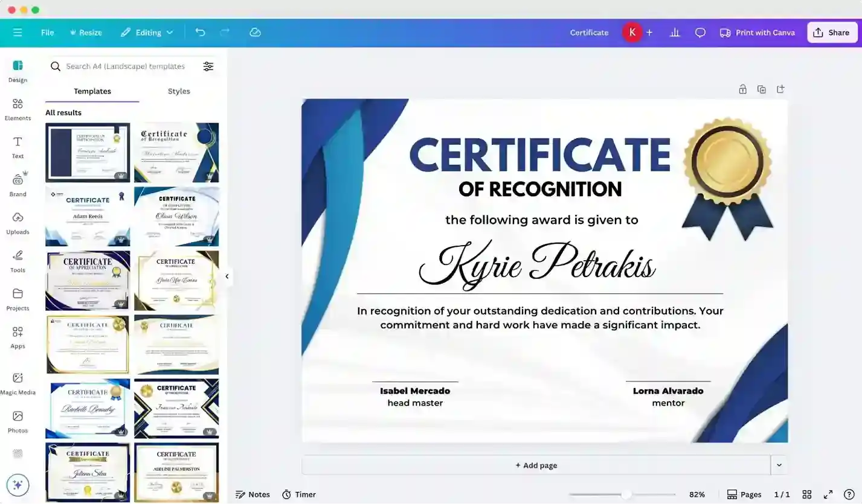Open the Magic Media panel

pos(18,383)
